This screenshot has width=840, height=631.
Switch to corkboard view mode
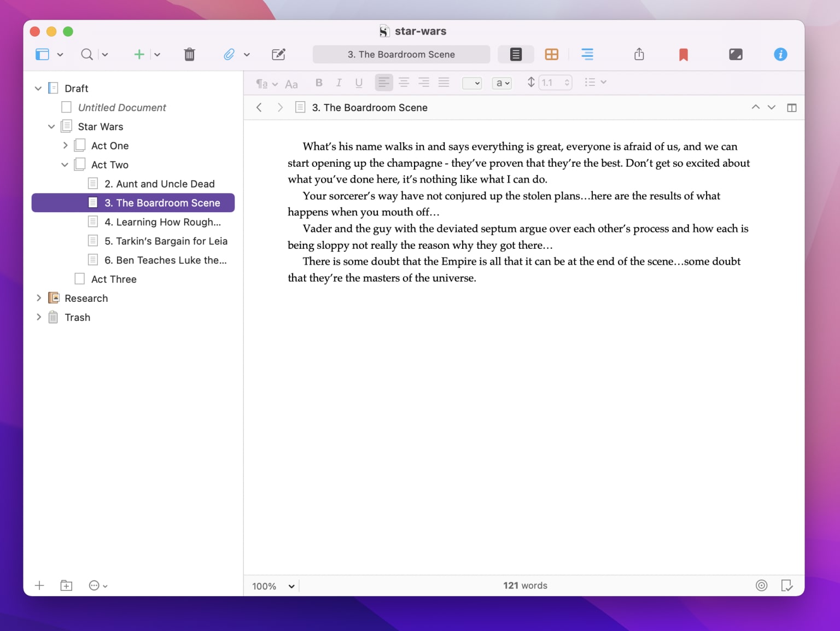[x=552, y=54]
